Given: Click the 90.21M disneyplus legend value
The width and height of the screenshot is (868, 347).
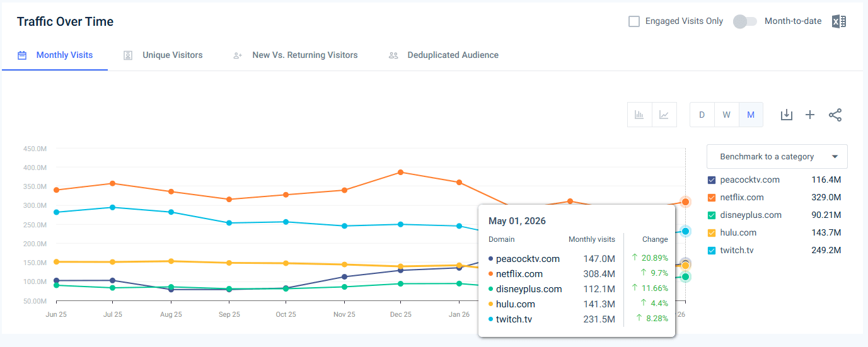Looking at the screenshot, I should click(826, 215).
